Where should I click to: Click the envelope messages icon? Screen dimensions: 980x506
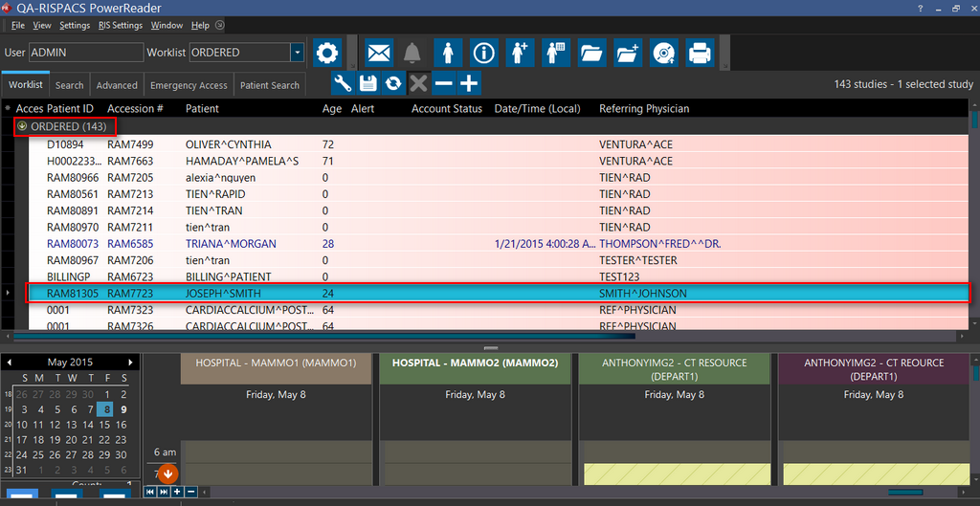379,53
